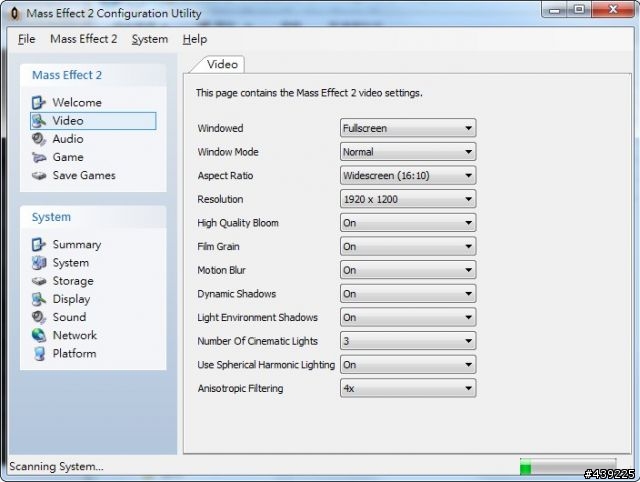
Task: Click the Audio speaker icon in sidebar
Action: click(x=39, y=139)
